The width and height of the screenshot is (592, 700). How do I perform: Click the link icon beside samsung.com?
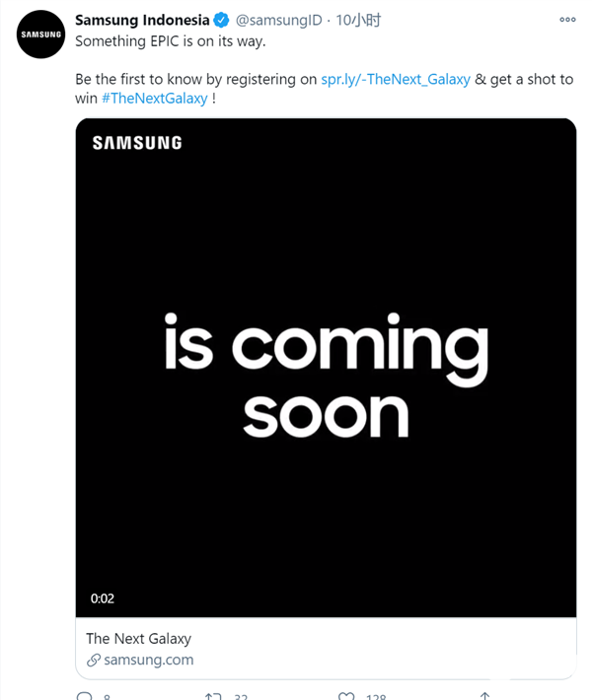tap(94, 661)
